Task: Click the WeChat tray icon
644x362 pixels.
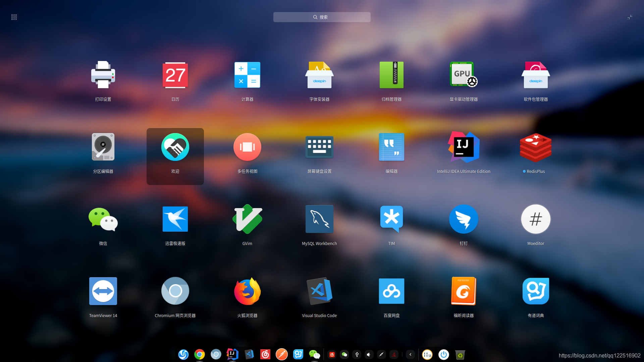Action: pos(344,355)
